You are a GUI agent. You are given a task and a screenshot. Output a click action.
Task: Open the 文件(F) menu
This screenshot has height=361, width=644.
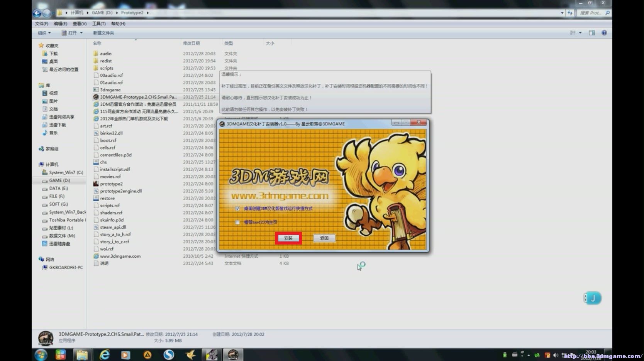point(42,24)
